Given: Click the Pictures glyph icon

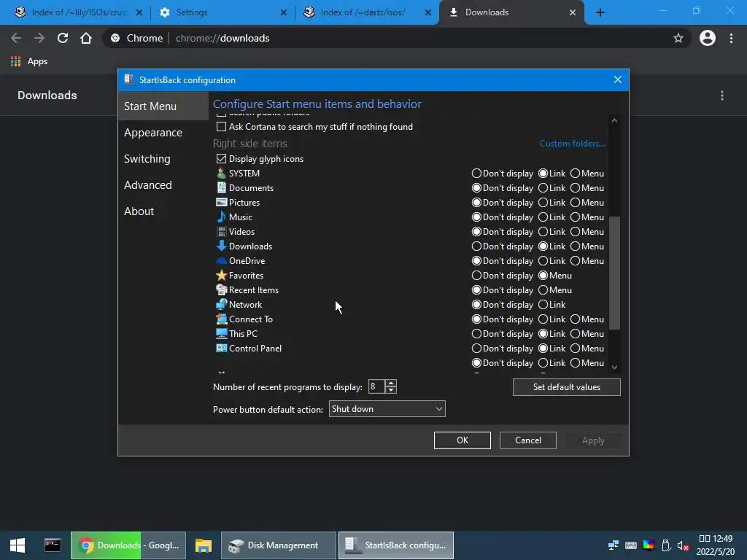Looking at the screenshot, I should 221,203.
